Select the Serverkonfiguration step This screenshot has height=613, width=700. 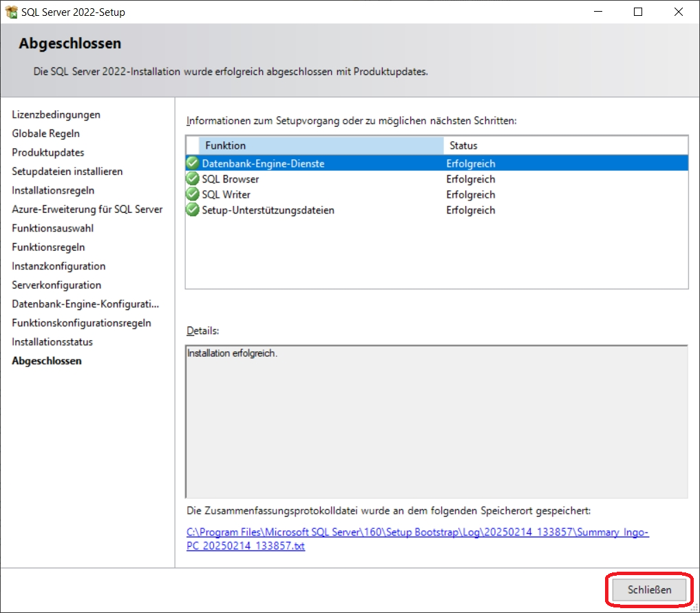click(56, 285)
